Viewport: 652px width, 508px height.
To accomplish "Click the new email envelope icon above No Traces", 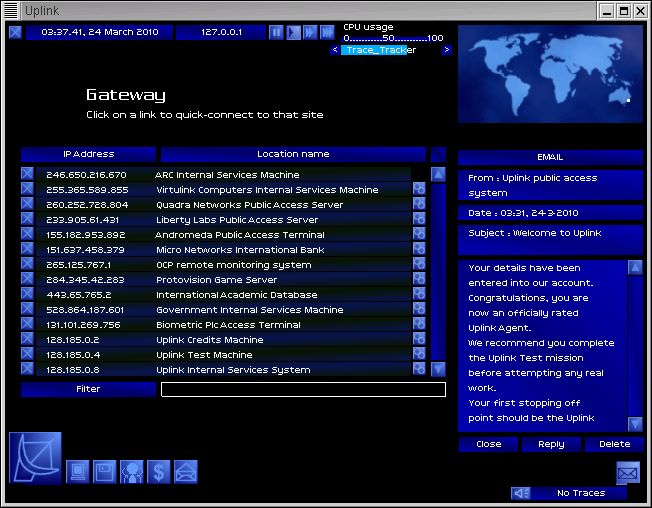I will pos(628,473).
